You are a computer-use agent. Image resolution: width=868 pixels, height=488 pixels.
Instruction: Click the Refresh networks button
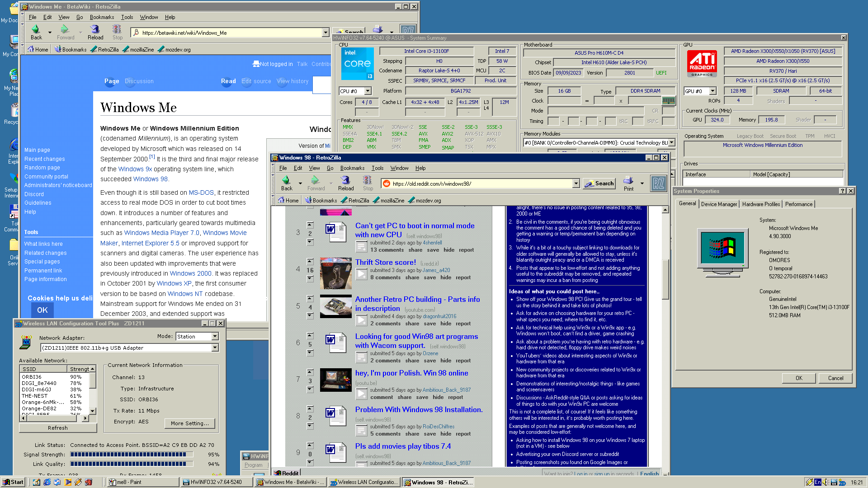click(x=57, y=427)
